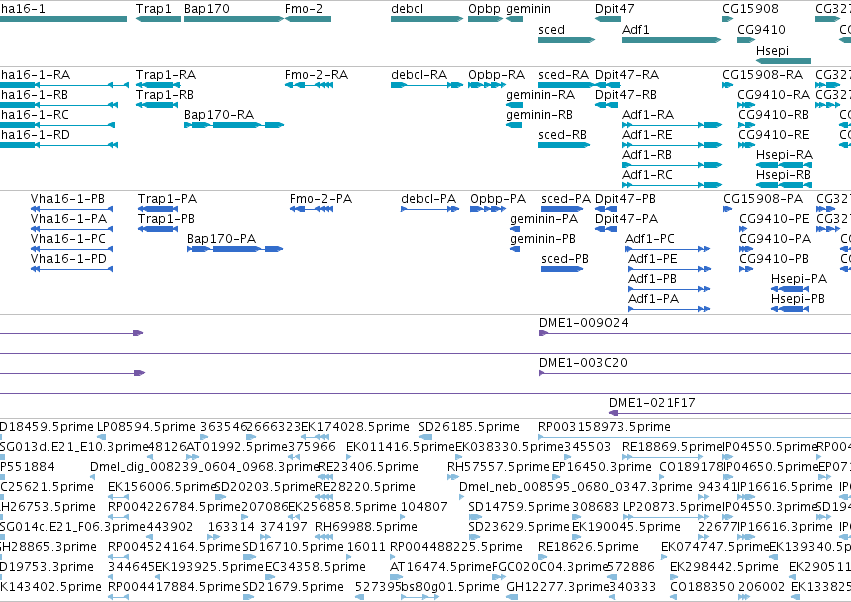Click transcript geminin-RA

tap(515, 105)
